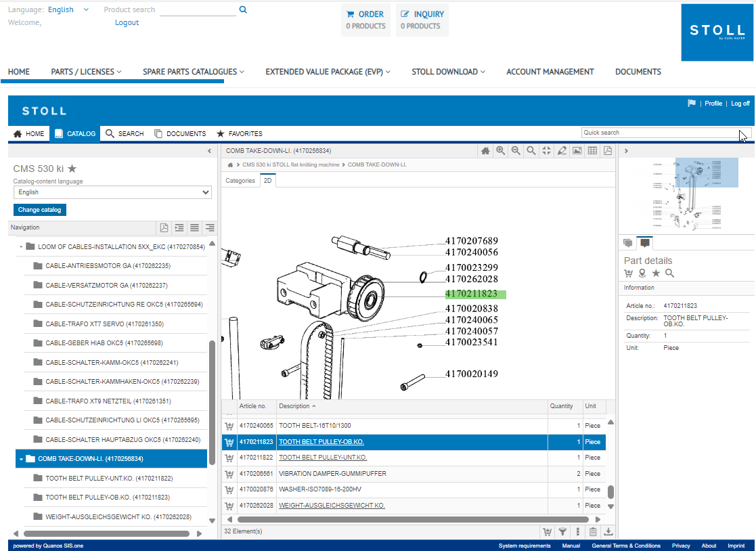
Task: Open the catalog-content language dropdown
Action: (x=112, y=192)
